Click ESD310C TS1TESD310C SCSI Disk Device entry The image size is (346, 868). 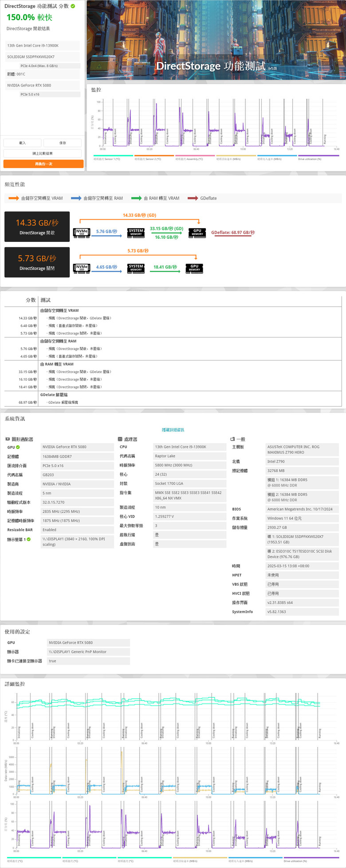[x=302, y=554]
